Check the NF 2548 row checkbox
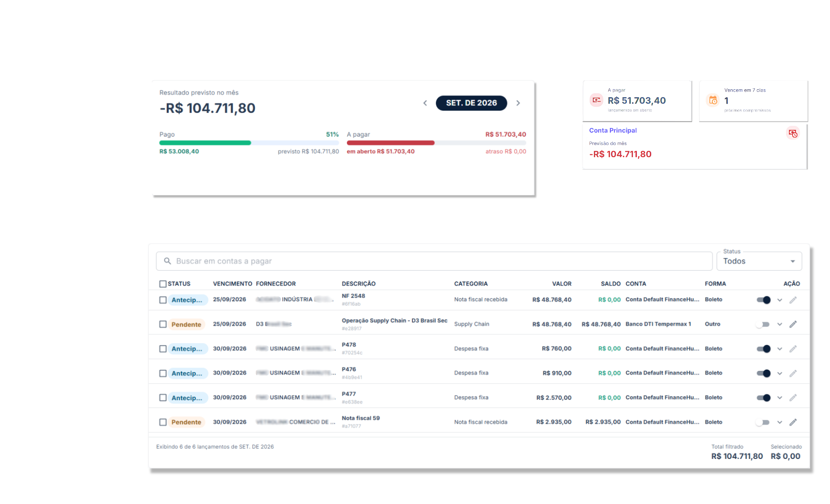 point(163,300)
